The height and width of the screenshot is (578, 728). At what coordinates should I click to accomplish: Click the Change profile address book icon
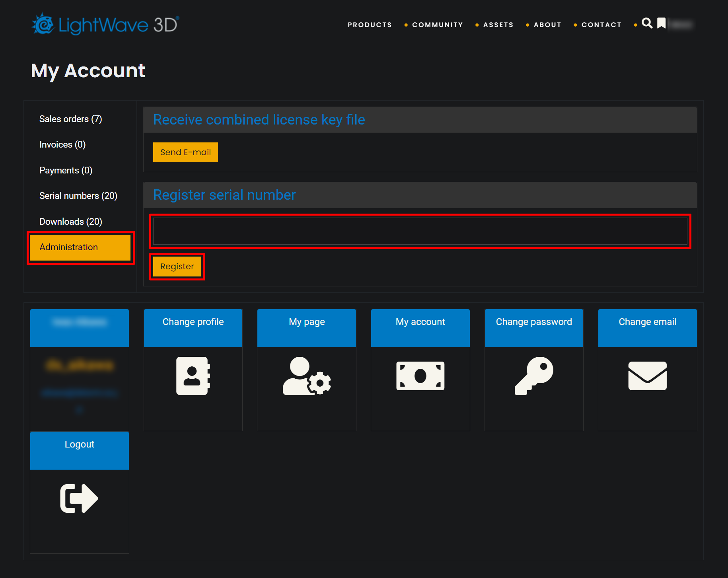[x=193, y=376]
